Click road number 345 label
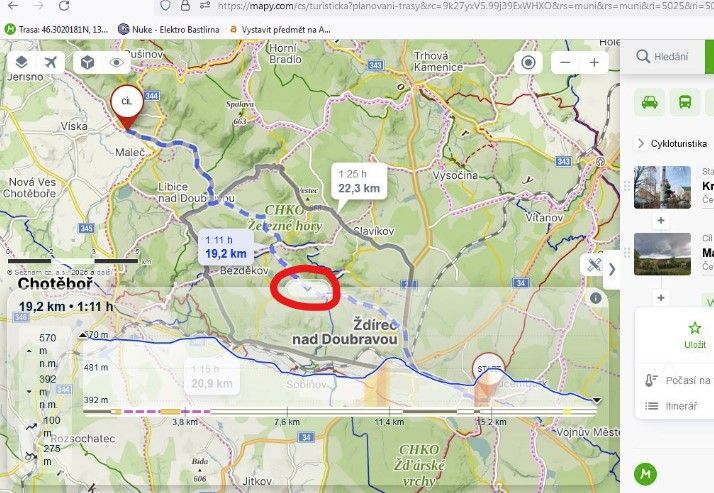This screenshot has width=714, height=493. [86, 228]
